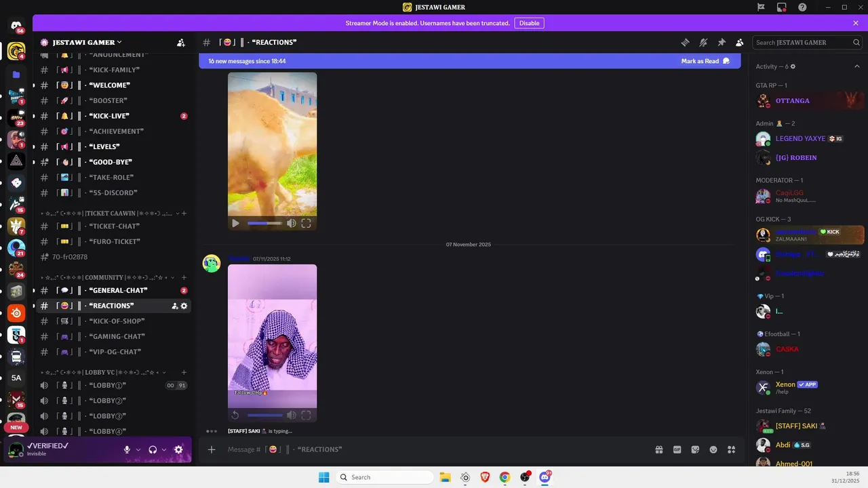Switch to the GAMING-CHAT channel
This screenshot has width=868, height=488.
113,336
